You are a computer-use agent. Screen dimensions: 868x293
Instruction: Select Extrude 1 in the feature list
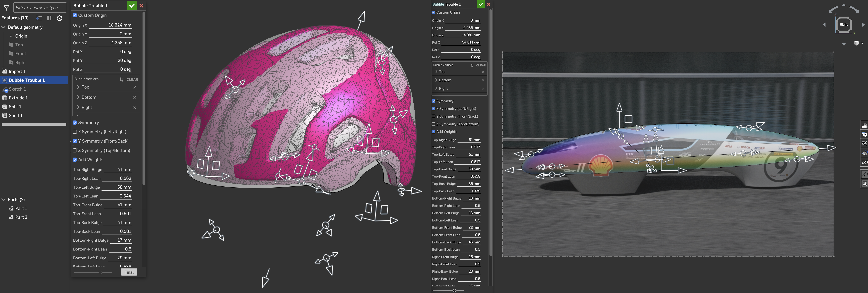coord(18,98)
